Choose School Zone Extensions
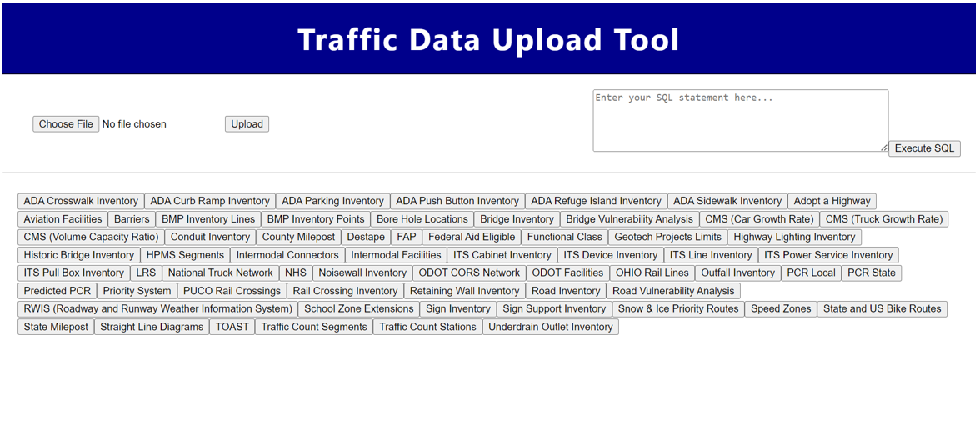 (x=358, y=309)
